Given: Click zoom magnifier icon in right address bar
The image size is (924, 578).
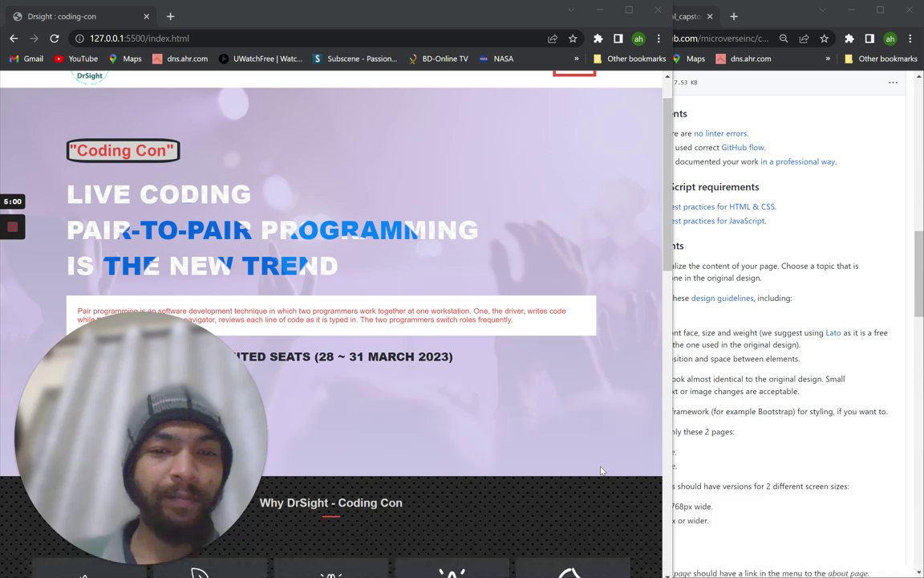Looking at the screenshot, I should [x=784, y=39].
